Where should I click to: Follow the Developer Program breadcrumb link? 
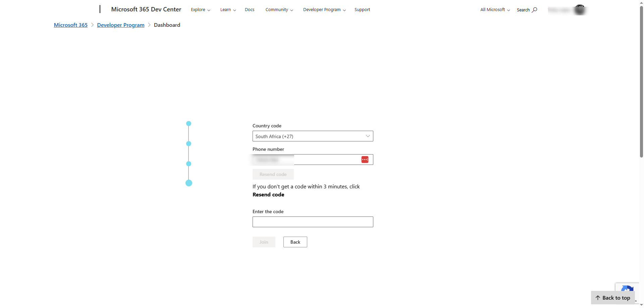click(x=121, y=25)
